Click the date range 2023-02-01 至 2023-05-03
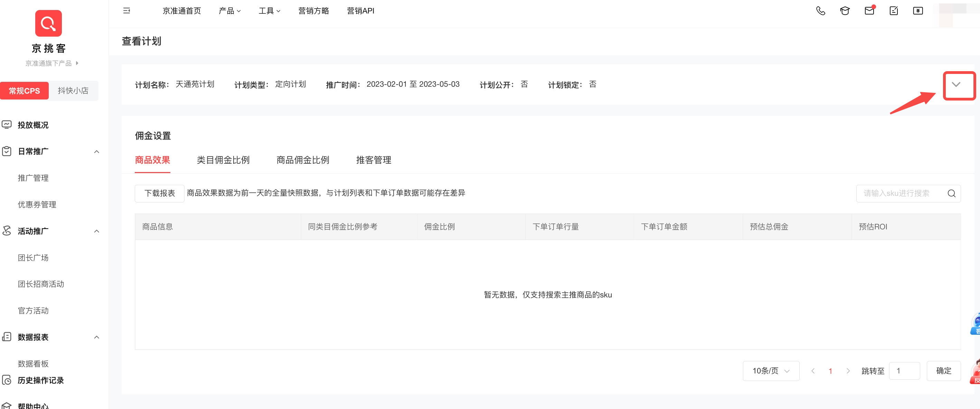The image size is (980, 409). point(413,84)
